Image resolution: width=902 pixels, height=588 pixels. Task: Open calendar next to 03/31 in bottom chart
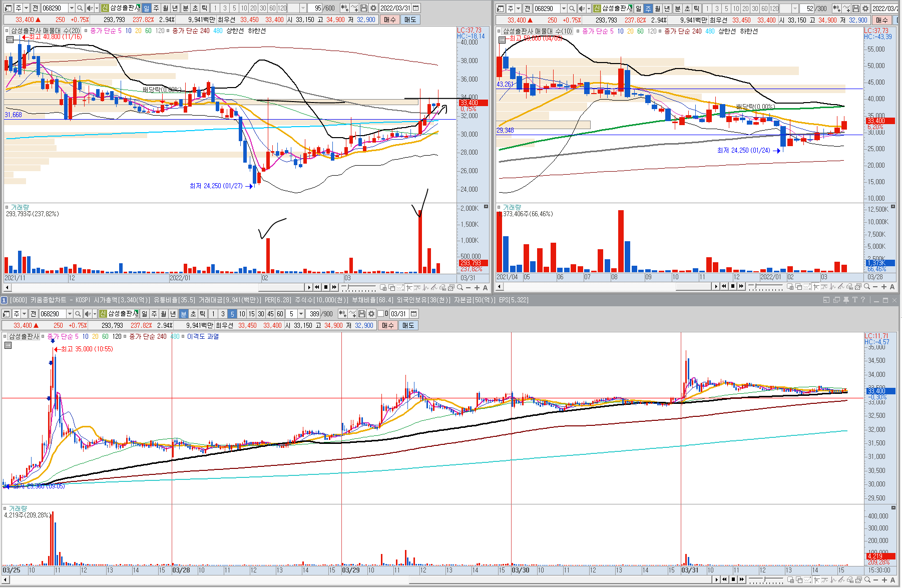[414, 314]
